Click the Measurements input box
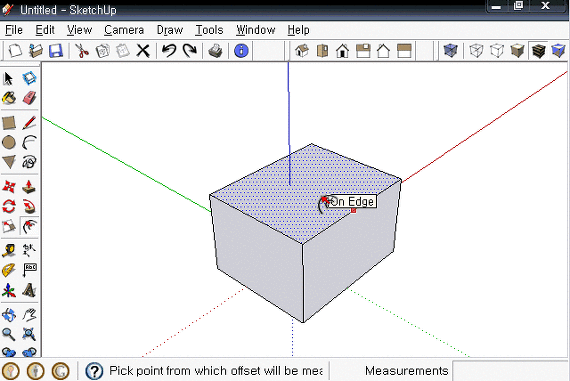The image size is (570, 381). pos(510,371)
